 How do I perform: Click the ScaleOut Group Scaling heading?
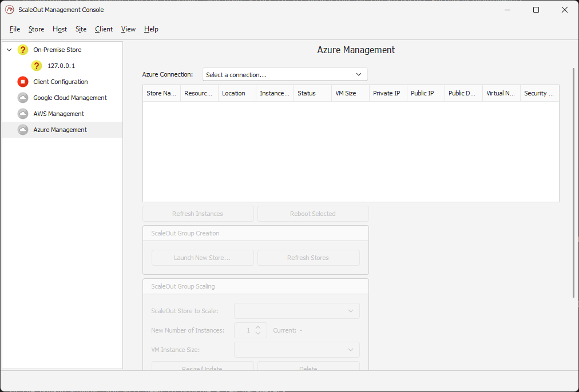pyautogui.click(x=183, y=286)
